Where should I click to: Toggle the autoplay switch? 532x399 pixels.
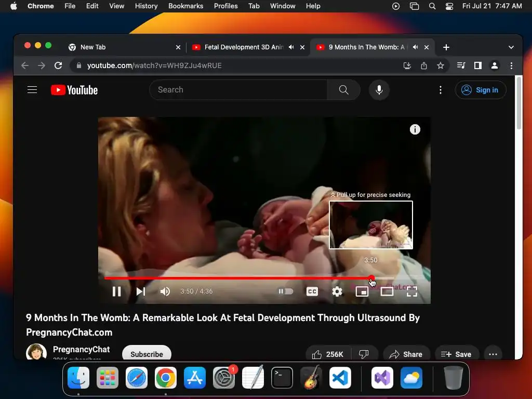point(286,291)
